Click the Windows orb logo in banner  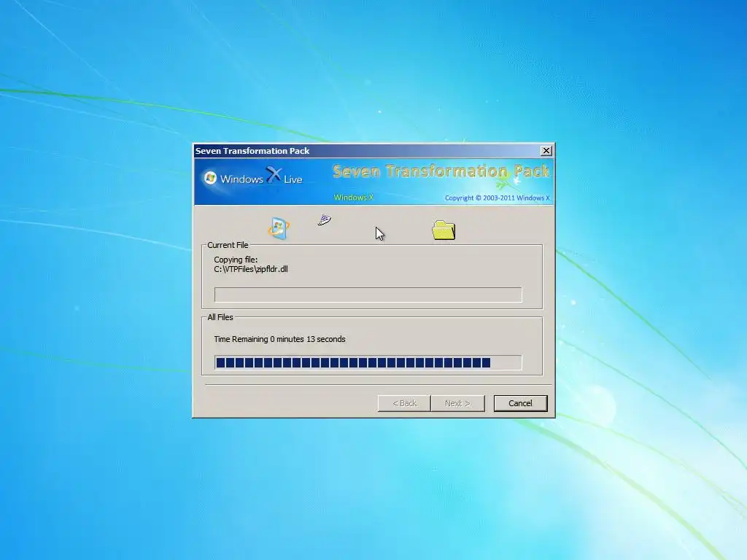pyautogui.click(x=210, y=178)
